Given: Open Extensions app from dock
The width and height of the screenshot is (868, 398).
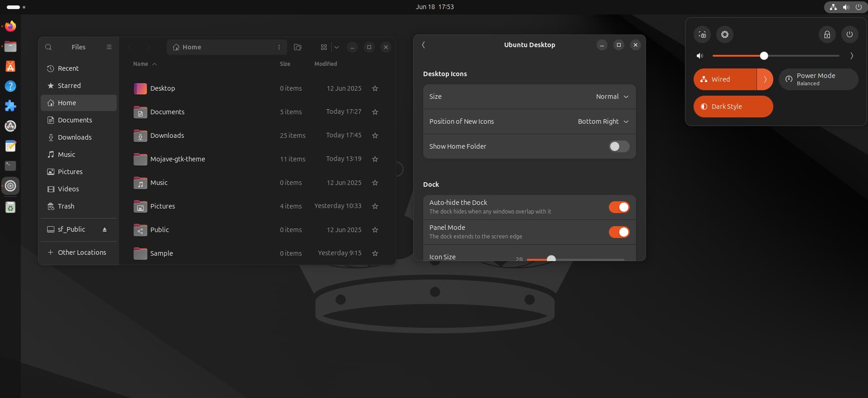Looking at the screenshot, I should (10, 106).
